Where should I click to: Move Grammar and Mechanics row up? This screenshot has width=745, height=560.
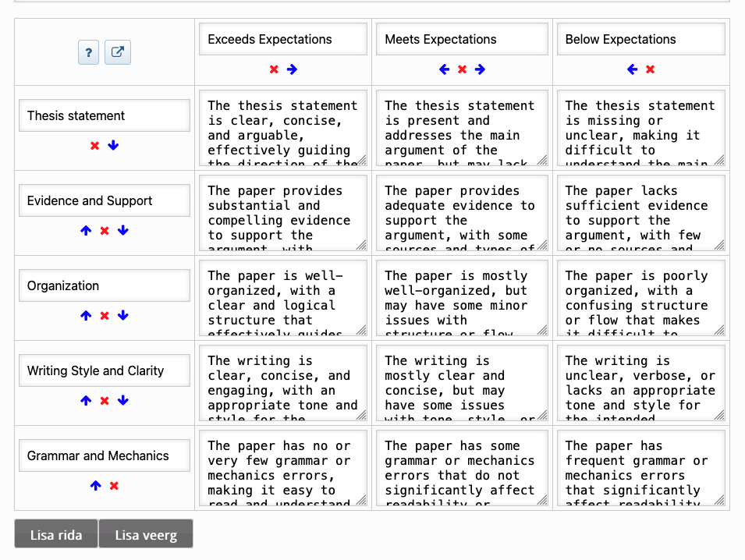point(95,485)
